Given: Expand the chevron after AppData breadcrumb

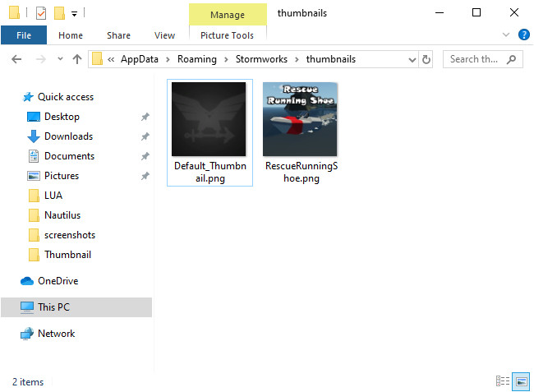Looking at the screenshot, I should point(168,60).
